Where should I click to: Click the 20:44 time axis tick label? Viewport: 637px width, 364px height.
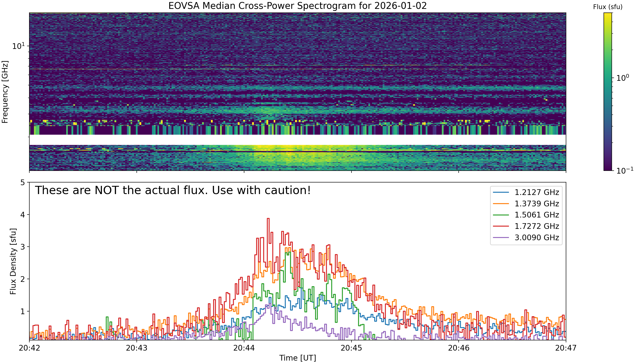coord(244,348)
